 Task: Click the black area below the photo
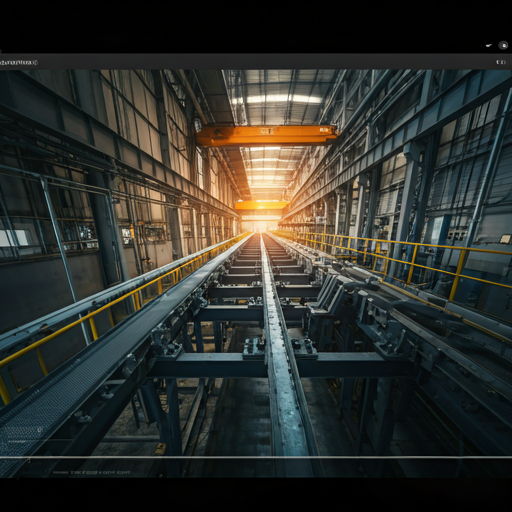(x=256, y=495)
